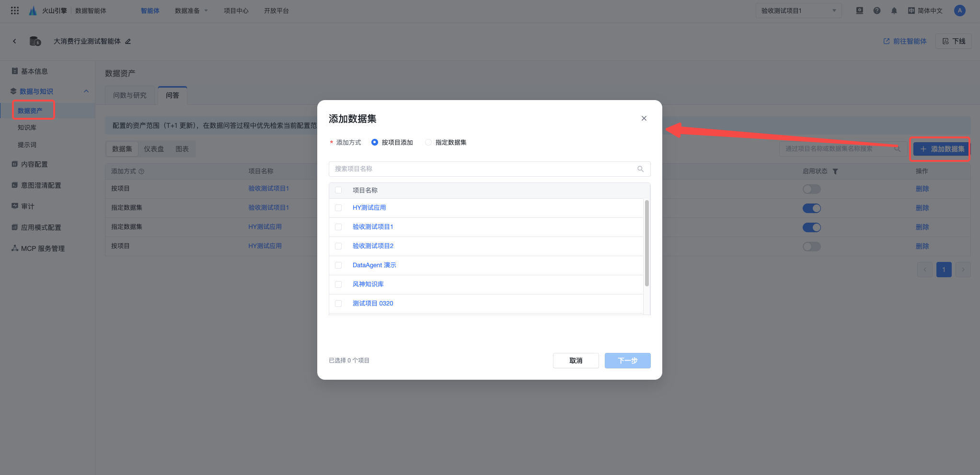
Task: Tick the checkbox for DataAgent 演示
Action: [338, 265]
